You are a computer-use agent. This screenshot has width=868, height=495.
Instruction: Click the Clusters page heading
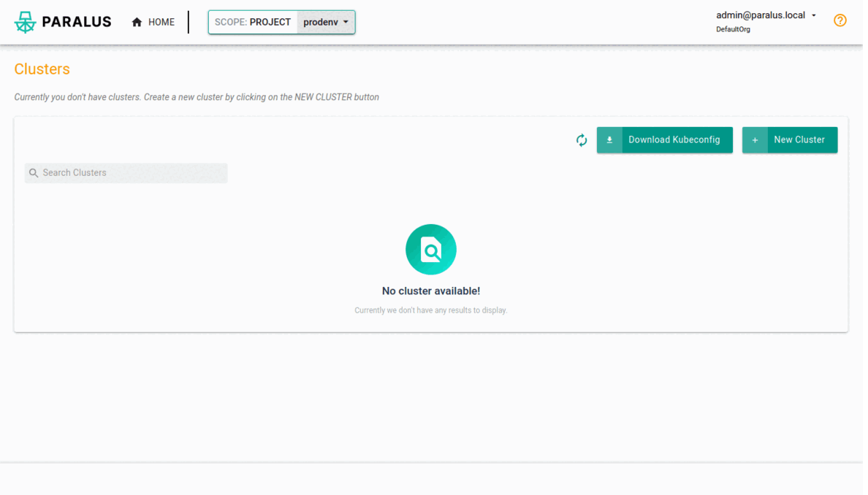42,69
